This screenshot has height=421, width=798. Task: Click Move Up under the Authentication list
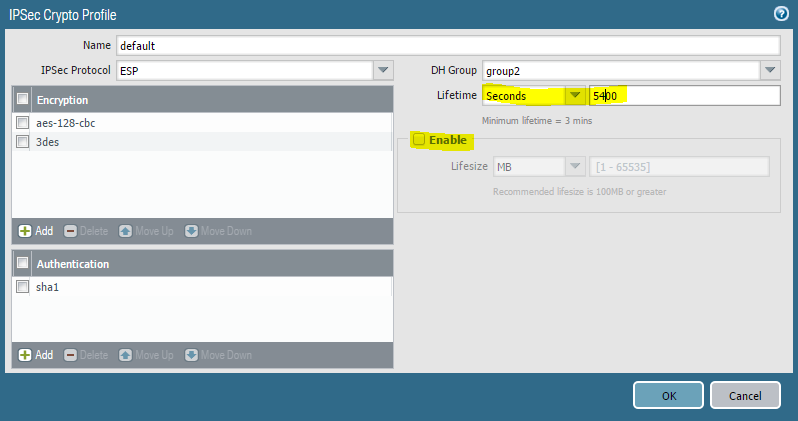point(146,355)
